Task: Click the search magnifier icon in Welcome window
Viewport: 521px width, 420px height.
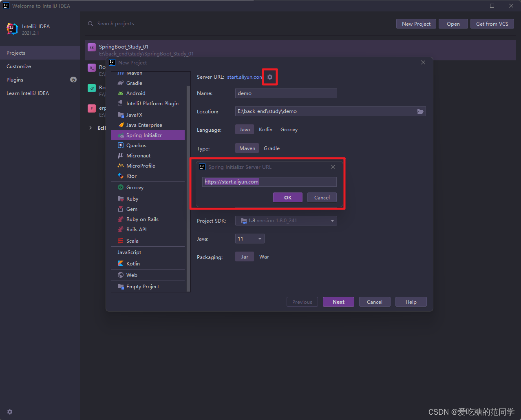Action: point(91,24)
